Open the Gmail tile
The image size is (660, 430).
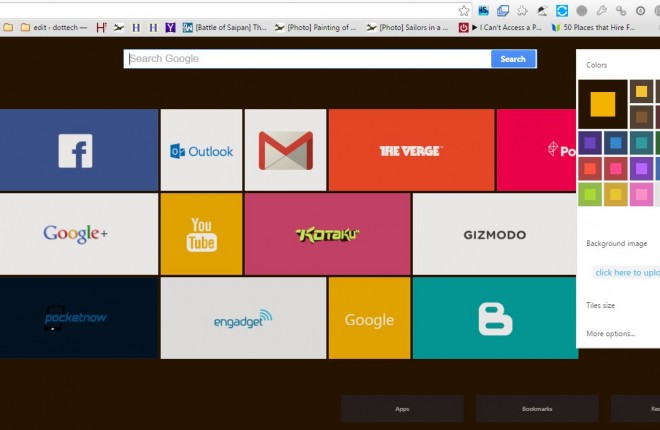pyautogui.click(x=285, y=150)
